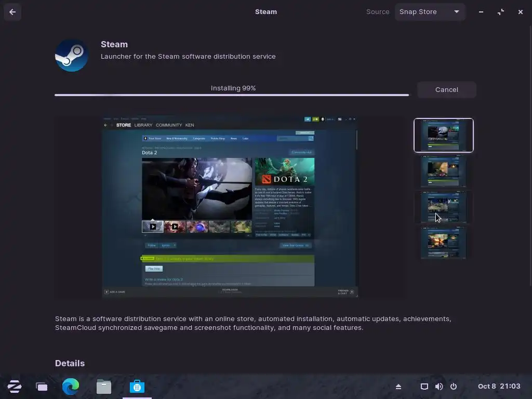Open the display network tray icon
Screen dimensions: 532x399
[x=424, y=387]
